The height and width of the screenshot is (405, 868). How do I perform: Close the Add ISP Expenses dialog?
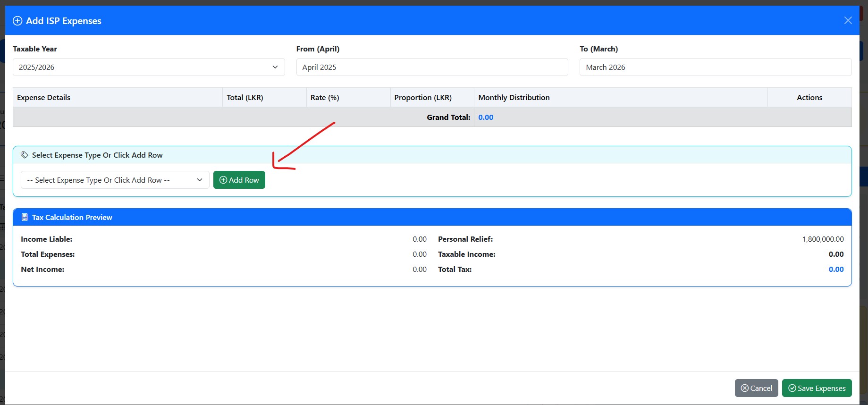(848, 20)
